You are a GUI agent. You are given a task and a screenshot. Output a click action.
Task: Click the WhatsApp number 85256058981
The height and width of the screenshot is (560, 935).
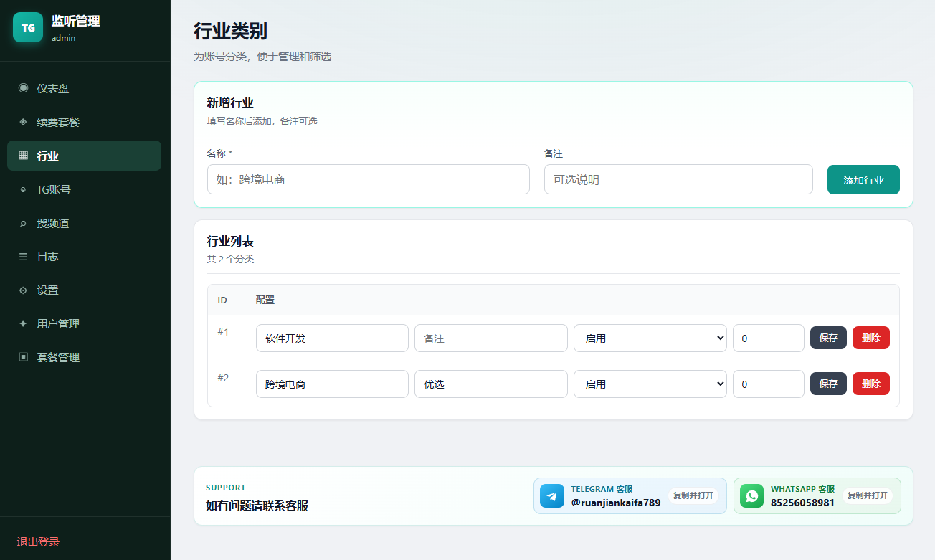point(802,503)
